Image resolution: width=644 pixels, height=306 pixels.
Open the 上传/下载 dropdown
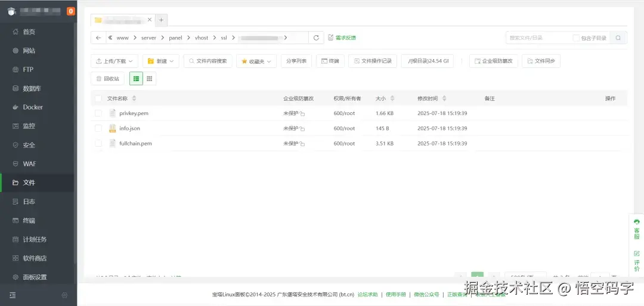pos(114,61)
